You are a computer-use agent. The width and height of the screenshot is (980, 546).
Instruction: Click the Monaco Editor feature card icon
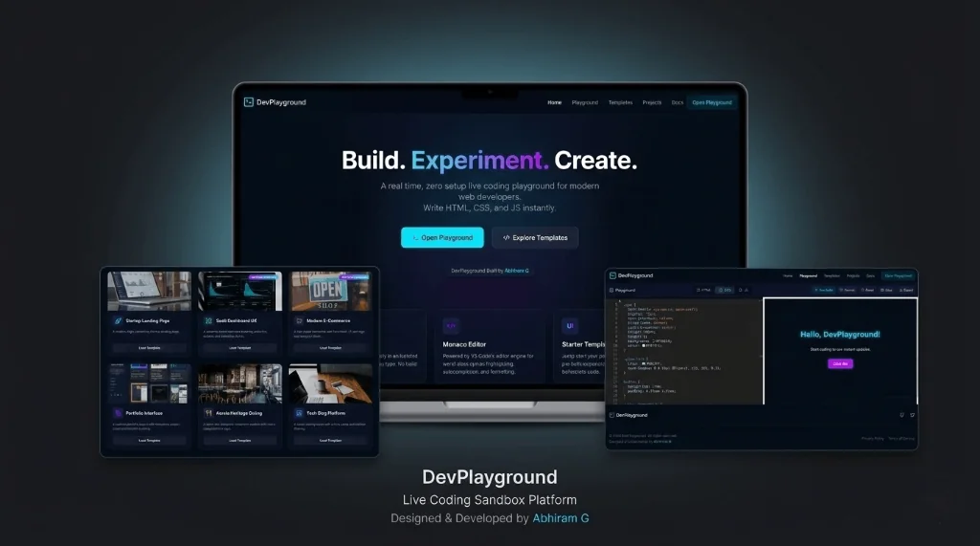tap(451, 325)
